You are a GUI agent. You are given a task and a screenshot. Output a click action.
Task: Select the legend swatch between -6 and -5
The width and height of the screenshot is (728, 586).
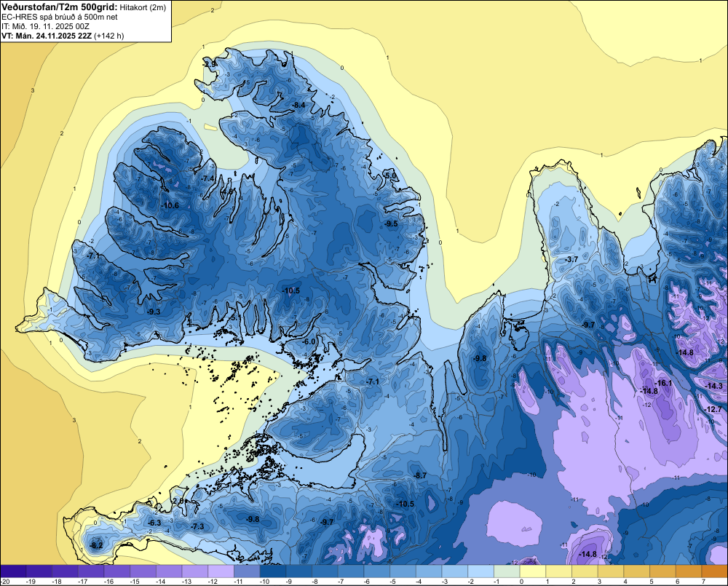coord(377,571)
